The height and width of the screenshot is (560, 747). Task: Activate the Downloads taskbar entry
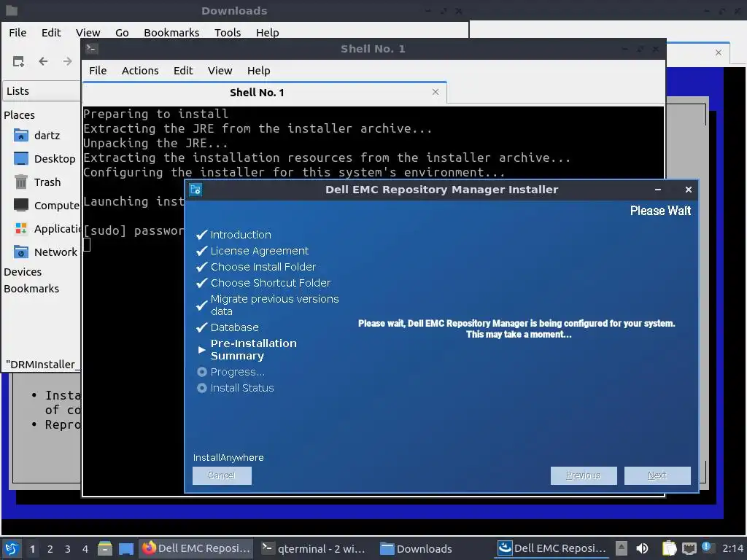point(417,548)
